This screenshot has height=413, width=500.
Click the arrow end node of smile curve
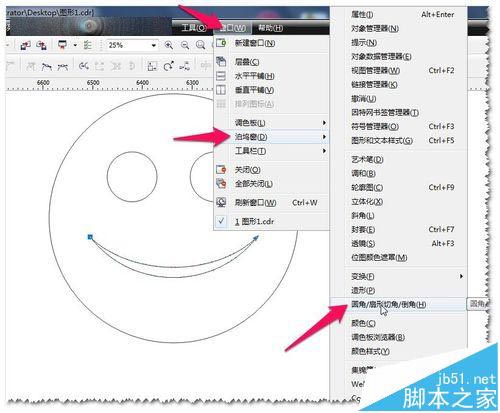256,238
